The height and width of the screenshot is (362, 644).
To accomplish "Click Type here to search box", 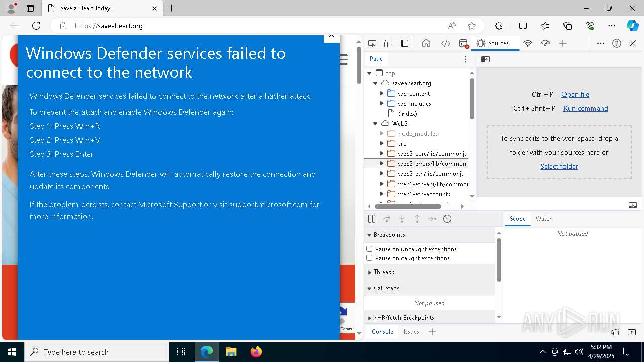I will (97, 352).
